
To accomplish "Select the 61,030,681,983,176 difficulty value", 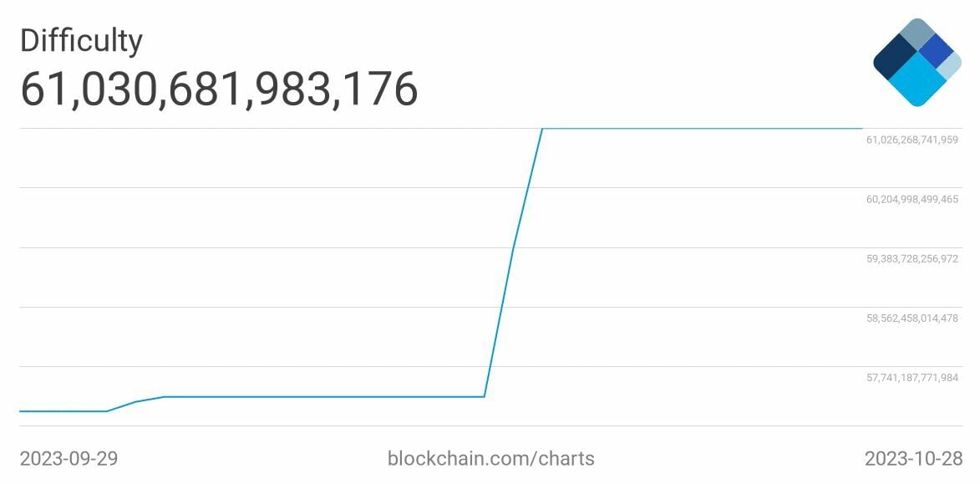I will coord(219,89).
